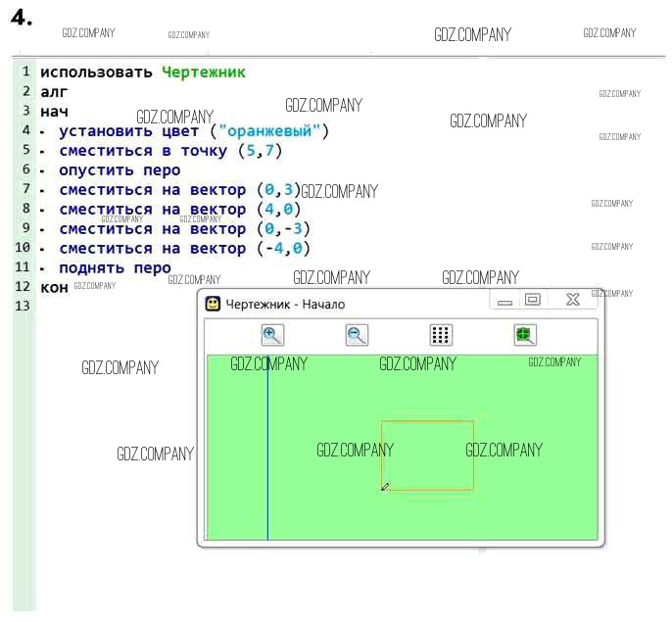Viewport: 672px width, 622px height.
Task: Zoom in on the Чертежник canvas
Action: click(x=272, y=335)
